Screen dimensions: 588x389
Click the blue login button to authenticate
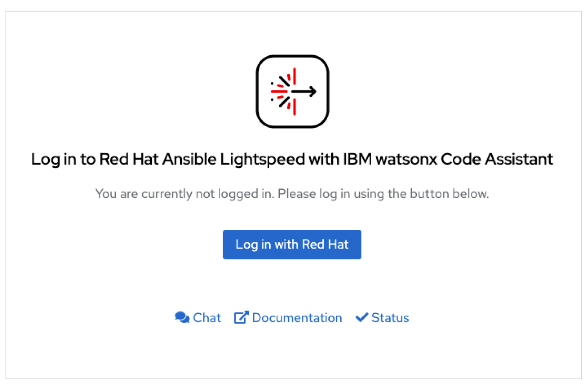pos(292,244)
